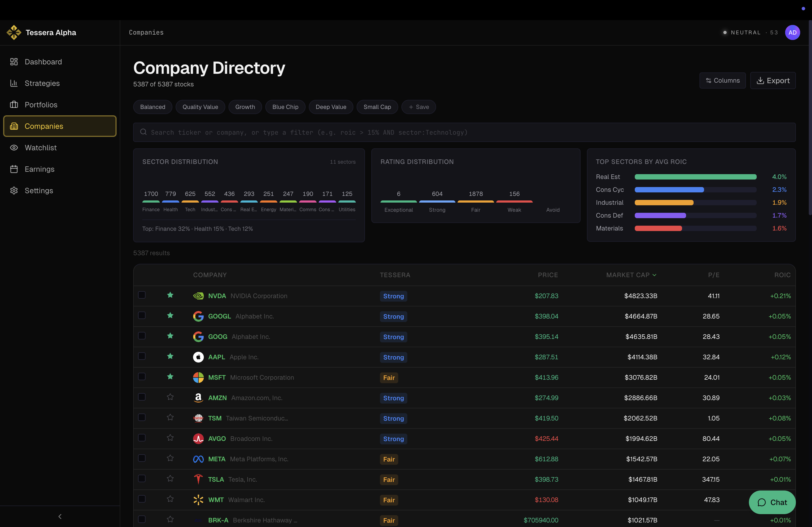
Task: Click the Meta logo icon
Action: click(198, 459)
